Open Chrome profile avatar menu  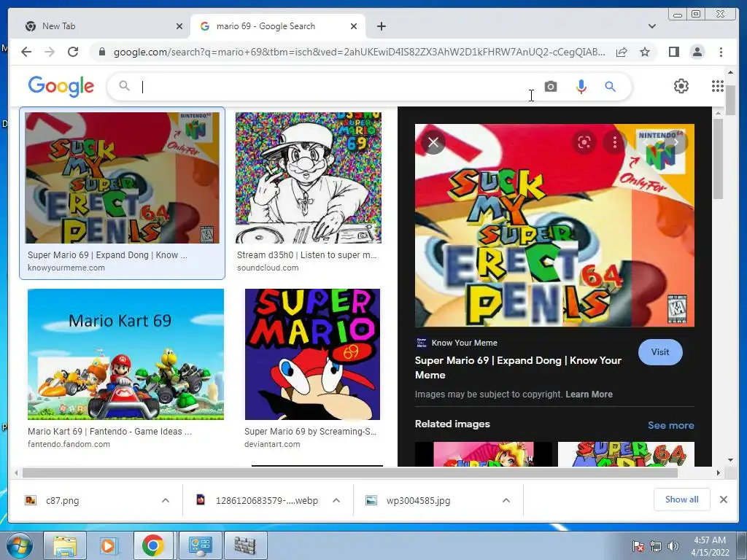pyautogui.click(x=697, y=52)
